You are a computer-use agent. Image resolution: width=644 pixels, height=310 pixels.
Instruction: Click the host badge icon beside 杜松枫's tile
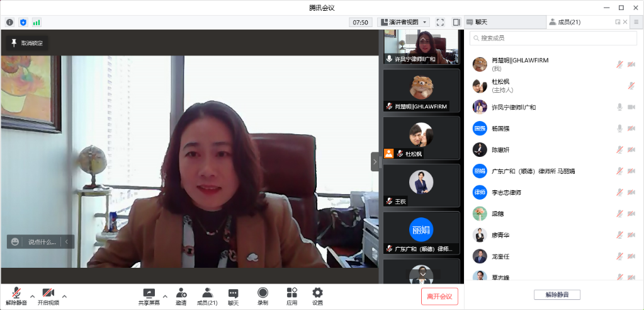pyautogui.click(x=388, y=153)
